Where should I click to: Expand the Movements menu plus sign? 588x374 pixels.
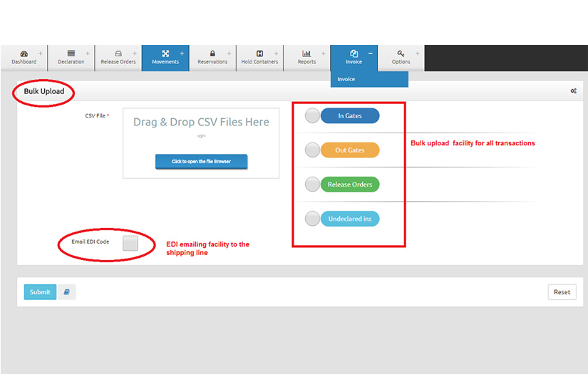(182, 53)
